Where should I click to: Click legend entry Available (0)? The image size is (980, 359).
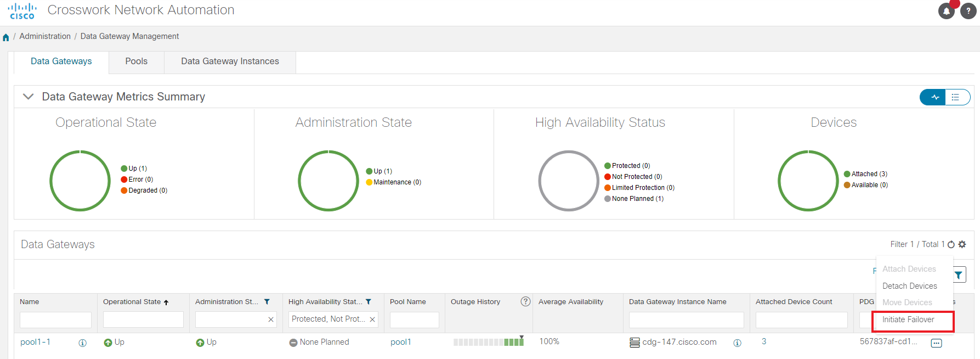point(866,185)
